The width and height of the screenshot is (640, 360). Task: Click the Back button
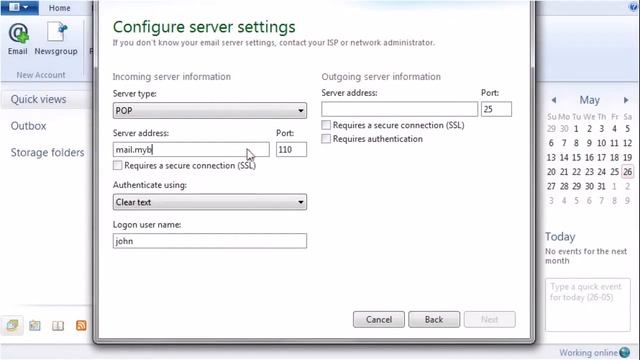434,320
